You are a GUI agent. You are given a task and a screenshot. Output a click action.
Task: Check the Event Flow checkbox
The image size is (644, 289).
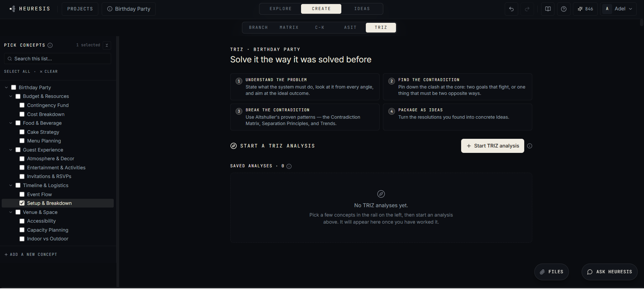point(22,194)
